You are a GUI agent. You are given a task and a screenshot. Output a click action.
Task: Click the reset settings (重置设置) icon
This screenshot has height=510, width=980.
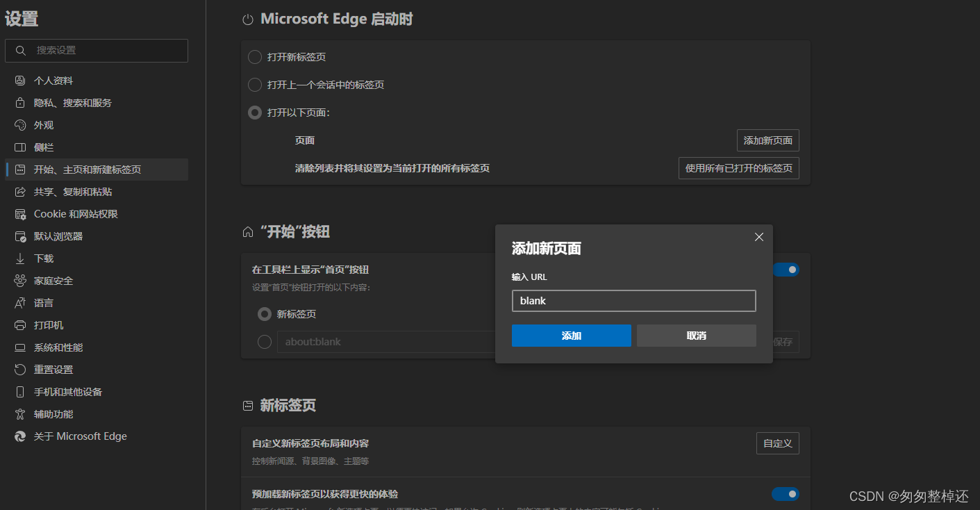[20, 370]
